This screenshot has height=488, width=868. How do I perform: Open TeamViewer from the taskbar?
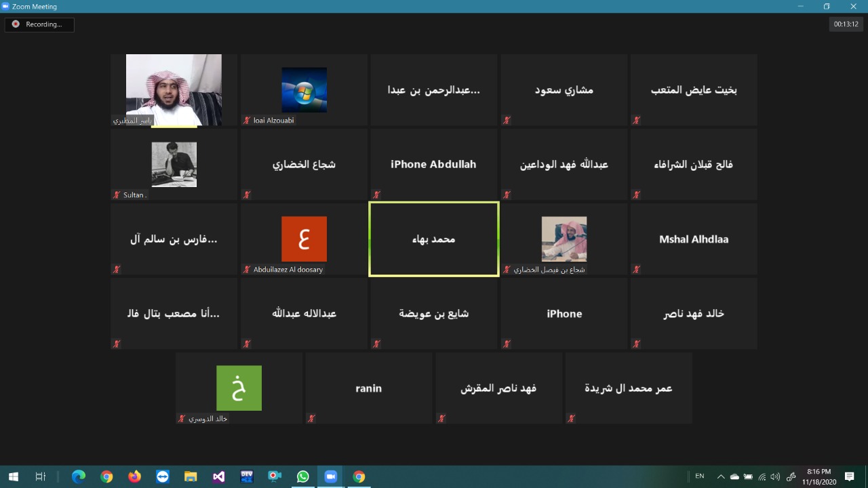tap(163, 476)
